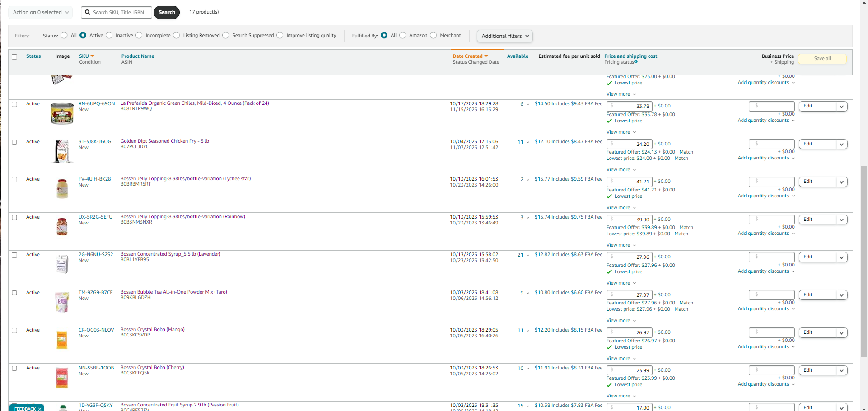Sort by Date Created column

coord(470,56)
